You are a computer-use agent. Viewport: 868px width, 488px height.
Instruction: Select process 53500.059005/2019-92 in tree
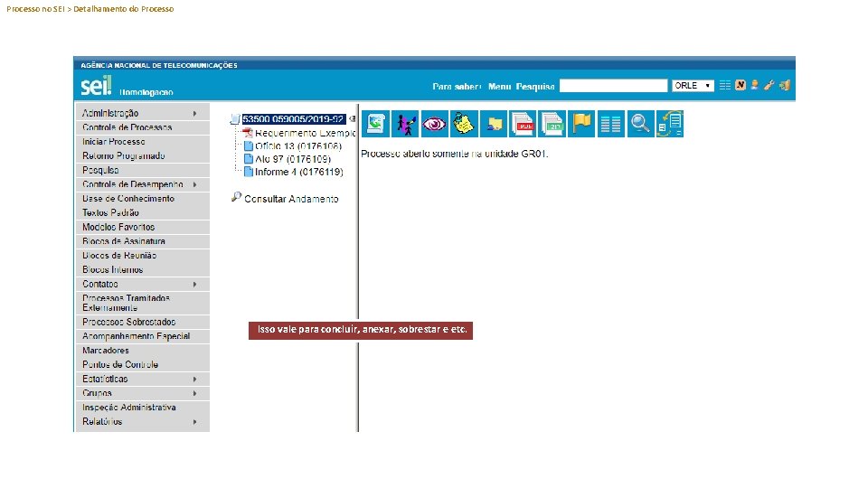(294, 119)
